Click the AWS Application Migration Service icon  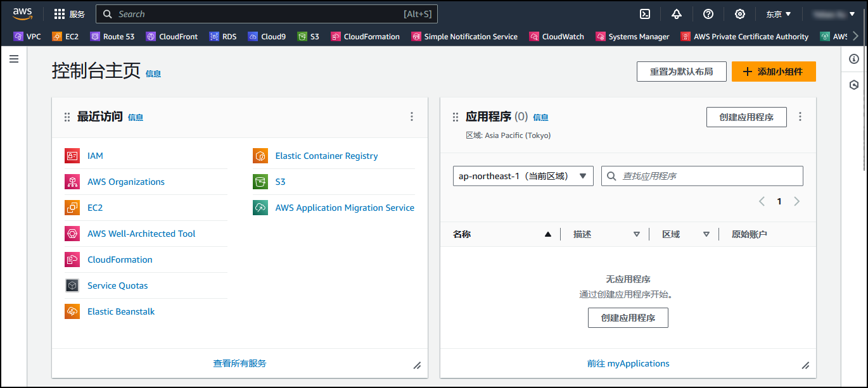[260, 208]
